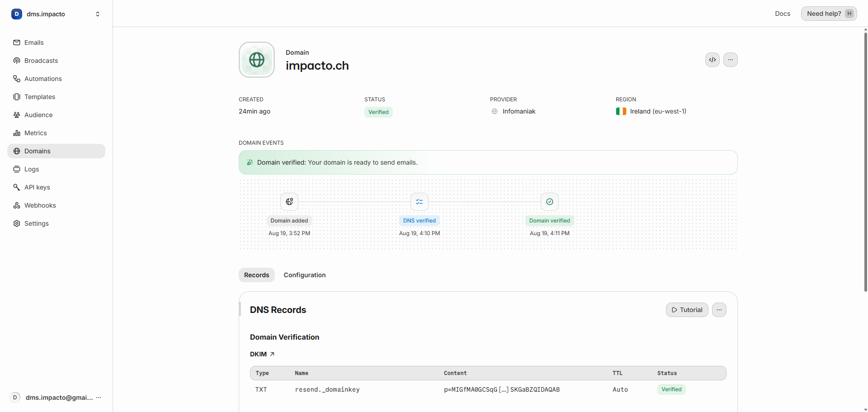Open the dms.impacto team switcher
Screen dimensions: 868x412
click(56, 14)
